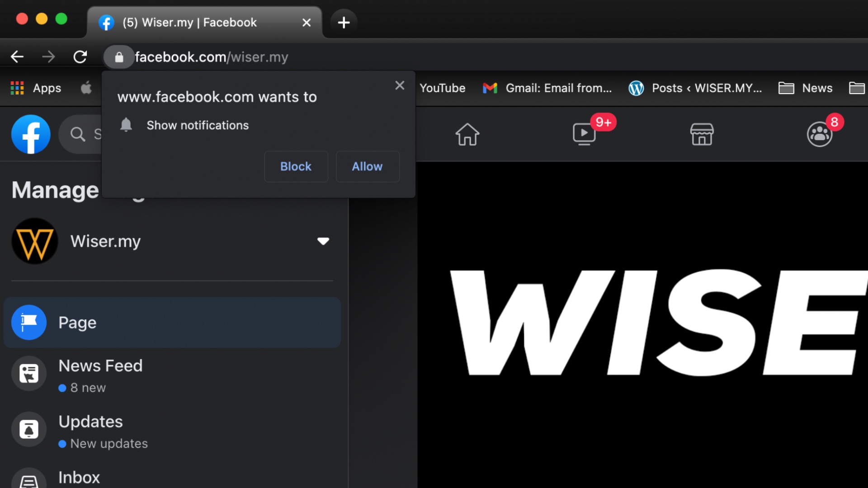Open Facebook Home via house icon
Image resolution: width=868 pixels, height=488 pixels.
click(x=467, y=134)
